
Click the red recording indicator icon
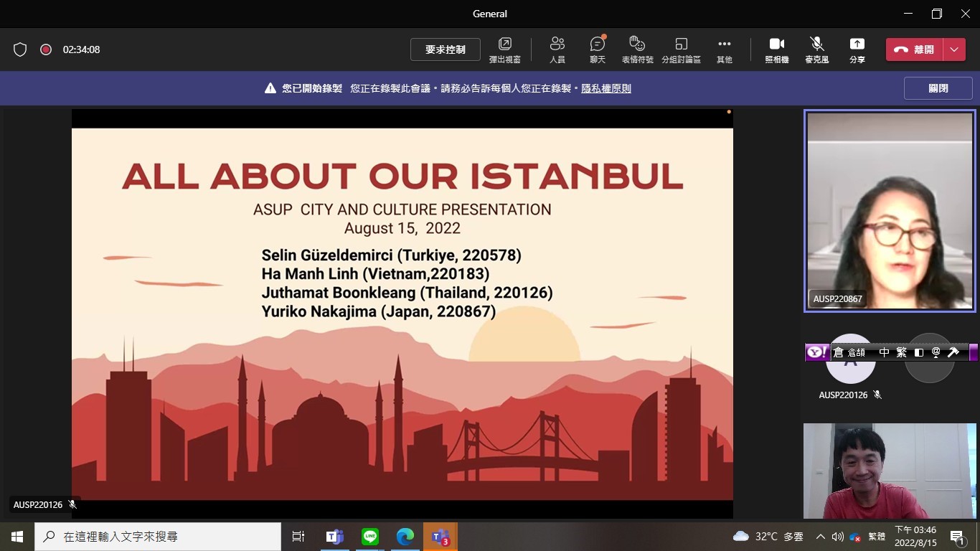46,50
